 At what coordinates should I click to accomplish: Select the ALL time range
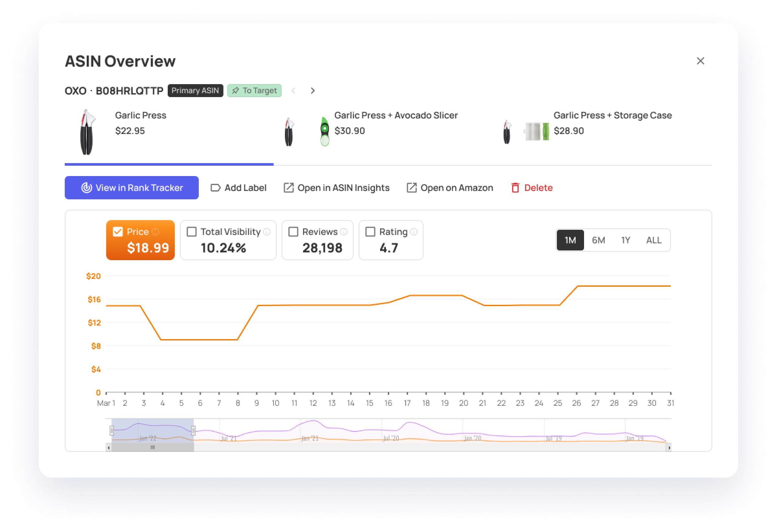[x=654, y=240]
